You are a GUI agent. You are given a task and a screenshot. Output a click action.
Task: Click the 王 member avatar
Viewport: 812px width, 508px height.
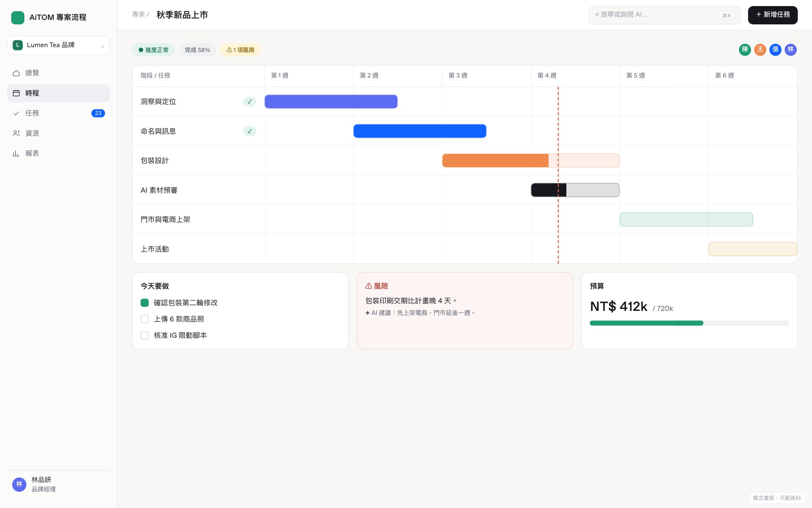(760, 50)
